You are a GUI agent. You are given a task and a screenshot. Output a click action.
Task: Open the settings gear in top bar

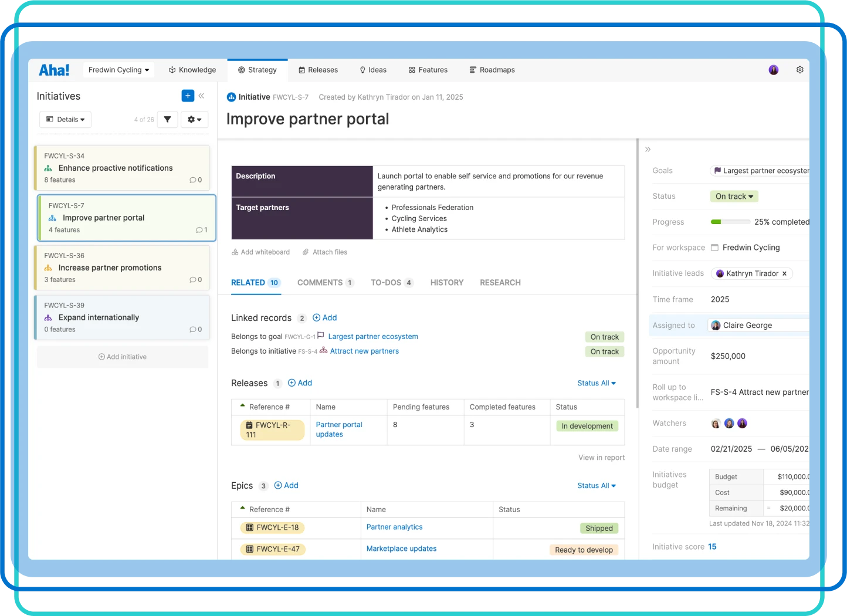tap(799, 70)
